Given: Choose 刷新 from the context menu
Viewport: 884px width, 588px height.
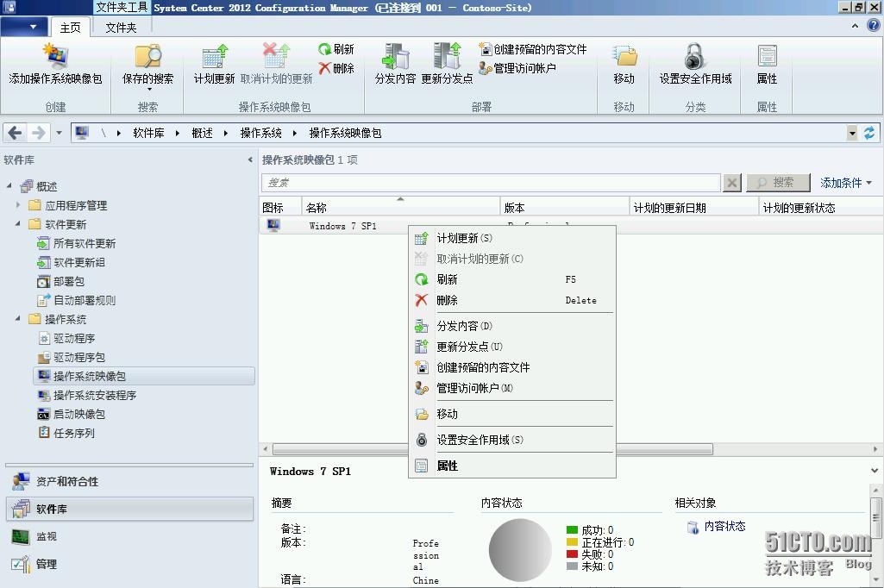Looking at the screenshot, I should (512, 279).
